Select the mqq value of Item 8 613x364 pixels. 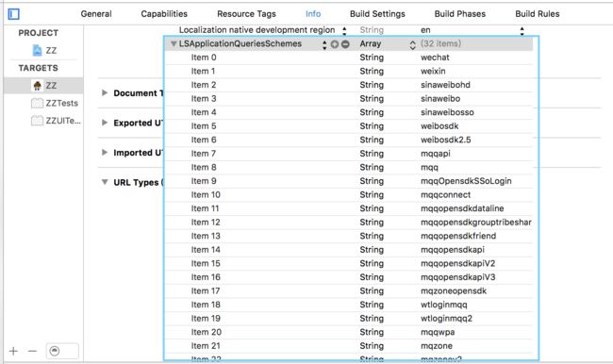pyautogui.click(x=430, y=167)
